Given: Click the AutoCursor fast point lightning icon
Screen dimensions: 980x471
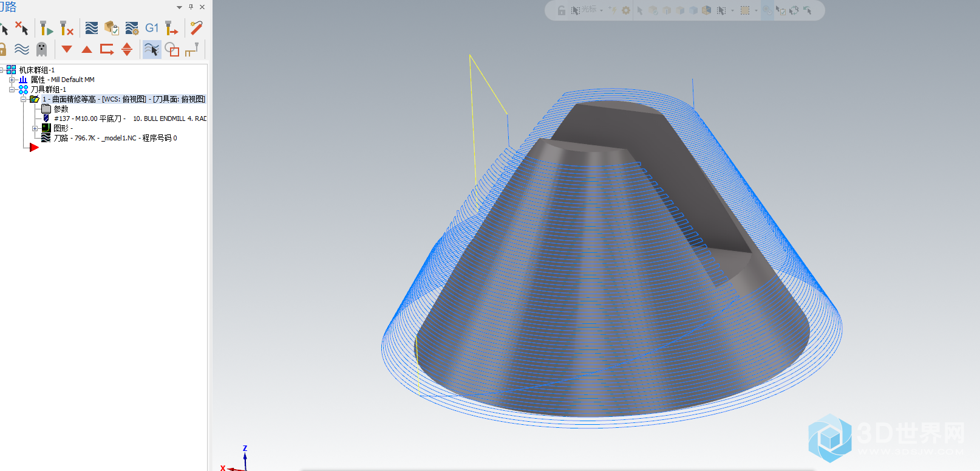Looking at the screenshot, I should pos(613,10).
